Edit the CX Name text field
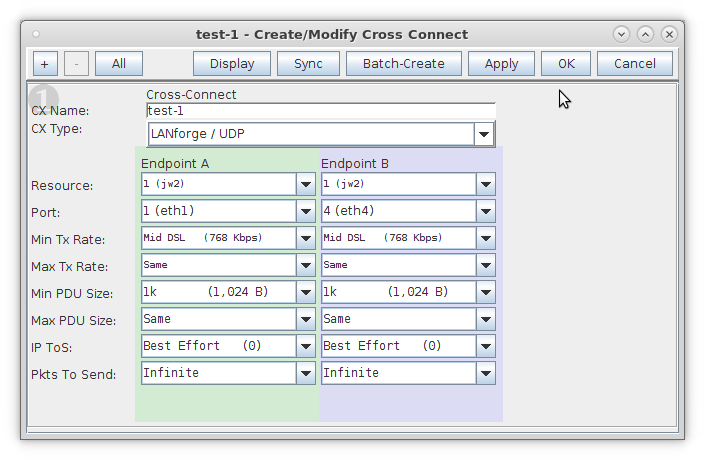 [320, 111]
